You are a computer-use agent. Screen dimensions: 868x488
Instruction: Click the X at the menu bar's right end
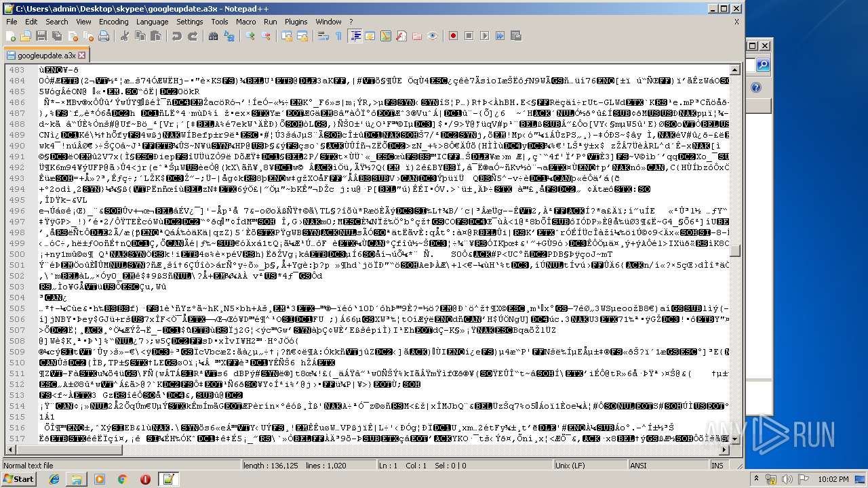736,22
